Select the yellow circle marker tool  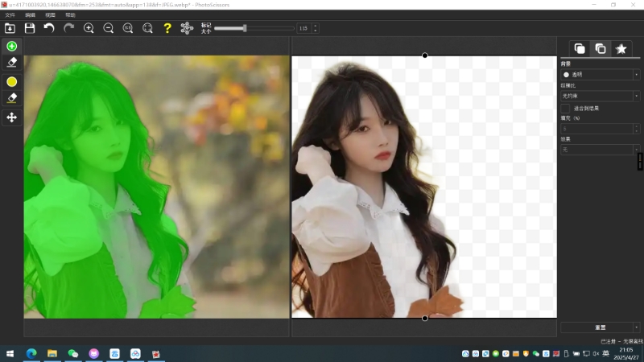click(11, 82)
